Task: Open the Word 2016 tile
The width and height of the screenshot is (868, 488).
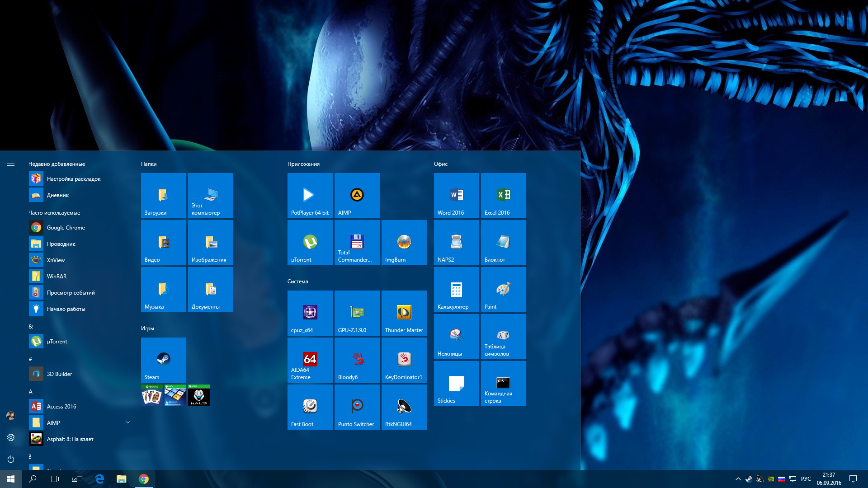Action: 456,195
